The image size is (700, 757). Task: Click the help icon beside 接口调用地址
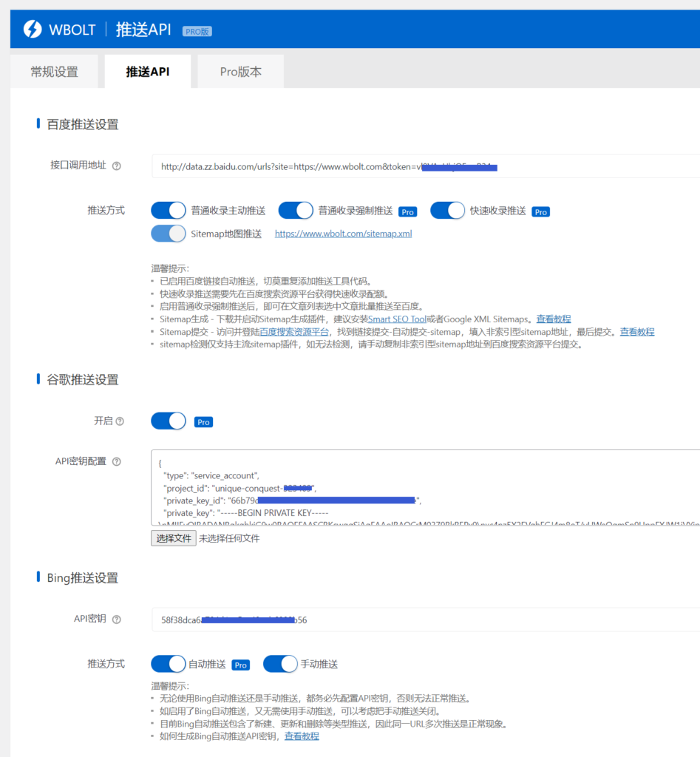(118, 166)
